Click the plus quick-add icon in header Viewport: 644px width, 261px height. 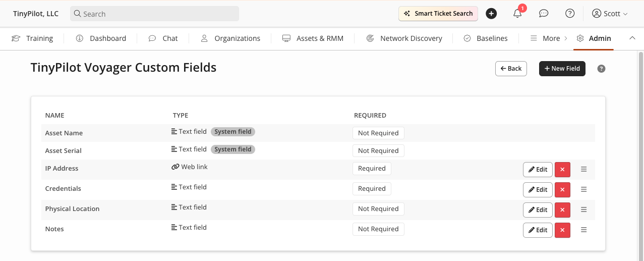(491, 14)
